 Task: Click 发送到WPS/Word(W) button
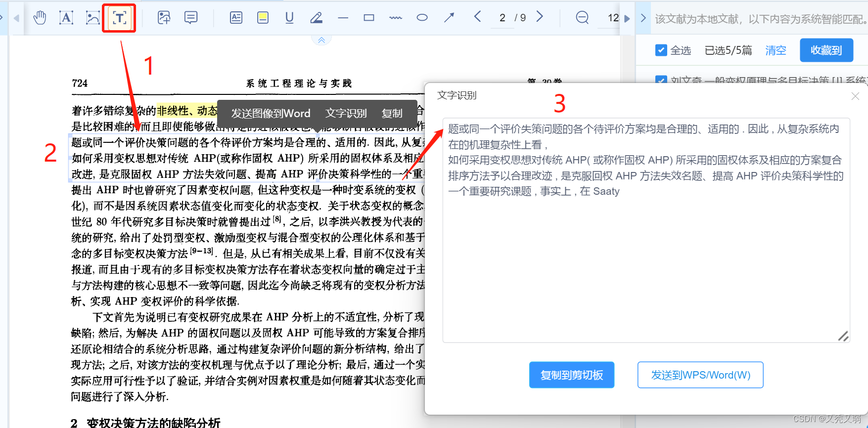point(700,375)
